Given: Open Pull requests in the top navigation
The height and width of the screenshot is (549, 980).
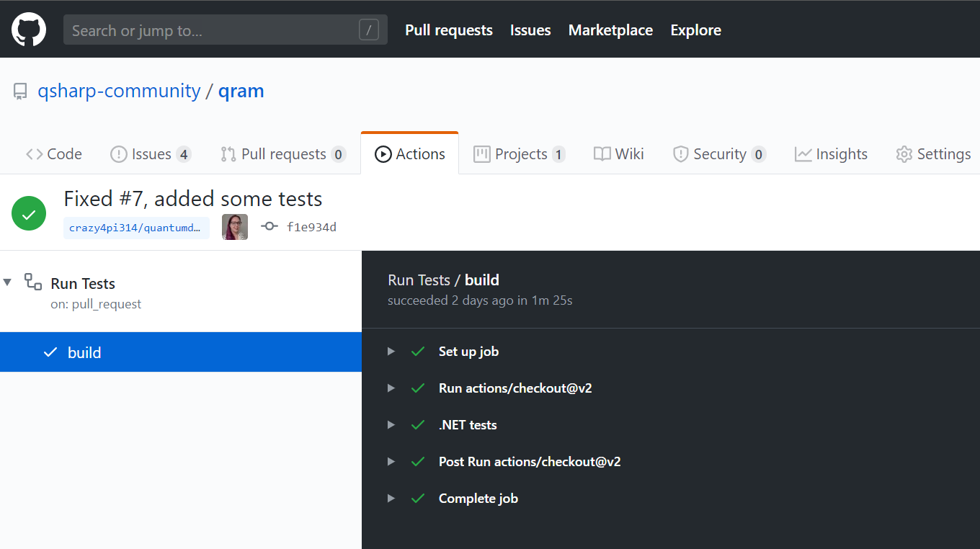Looking at the screenshot, I should [x=449, y=30].
